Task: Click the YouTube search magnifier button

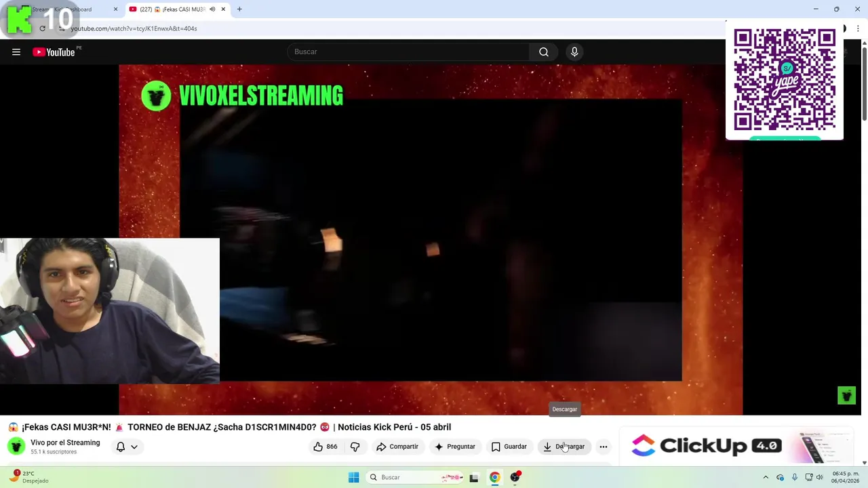Action: (x=544, y=52)
